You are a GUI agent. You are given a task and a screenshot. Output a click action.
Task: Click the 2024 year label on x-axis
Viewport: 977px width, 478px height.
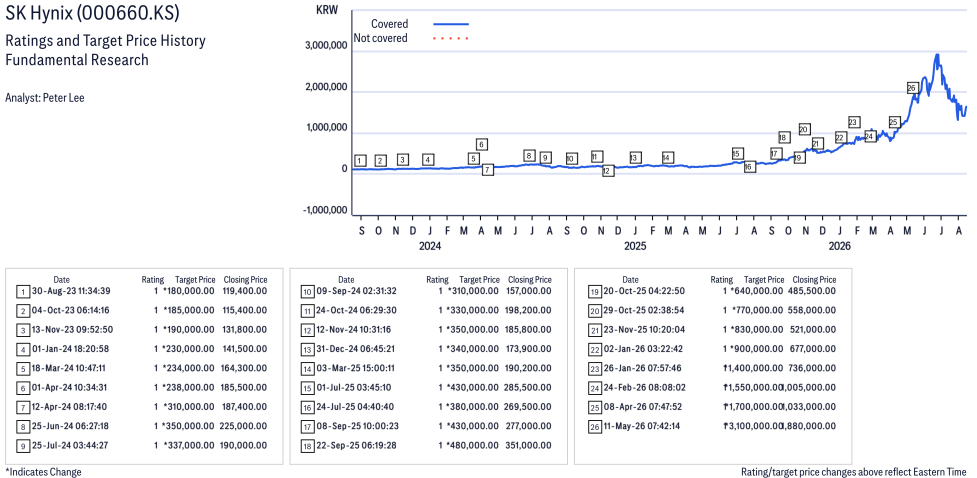[x=430, y=246]
